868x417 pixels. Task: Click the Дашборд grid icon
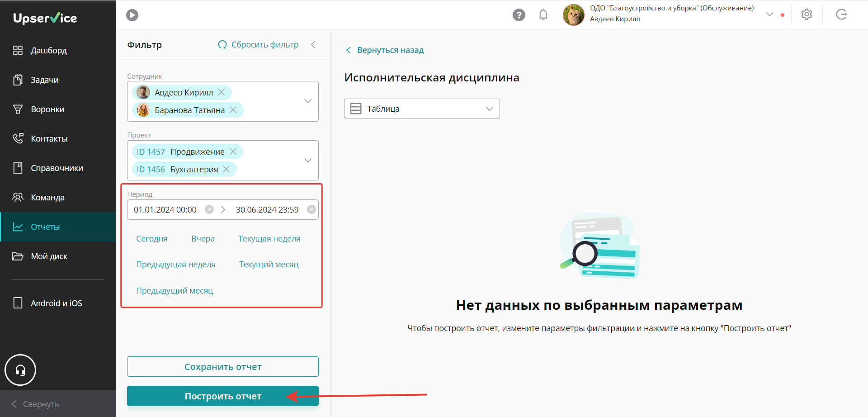pyautogui.click(x=18, y=50)
